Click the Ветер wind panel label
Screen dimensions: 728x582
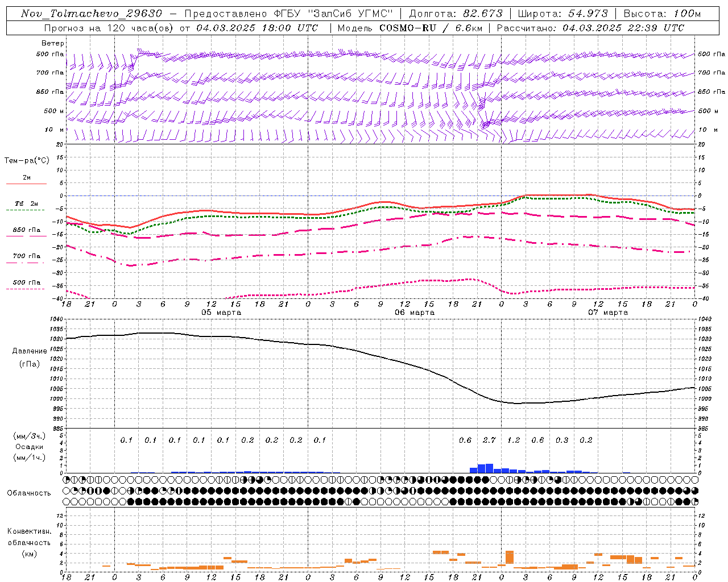tap(53, 43)
